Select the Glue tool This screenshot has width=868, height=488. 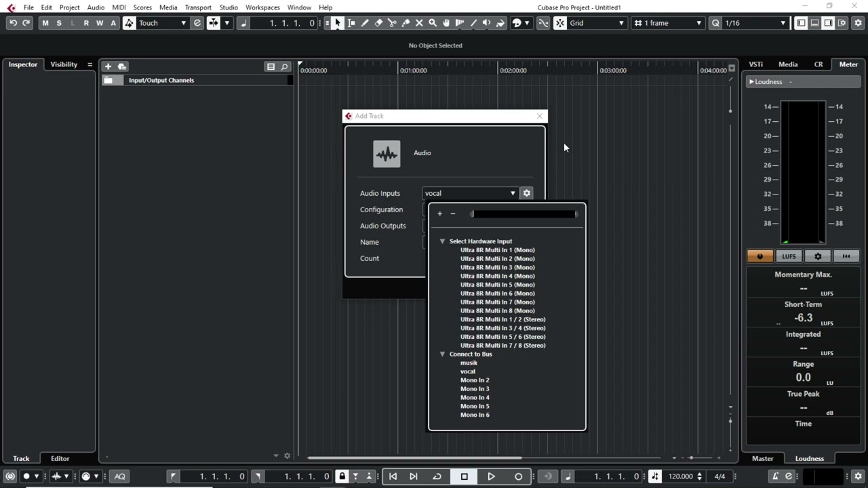tap(406, 23)
